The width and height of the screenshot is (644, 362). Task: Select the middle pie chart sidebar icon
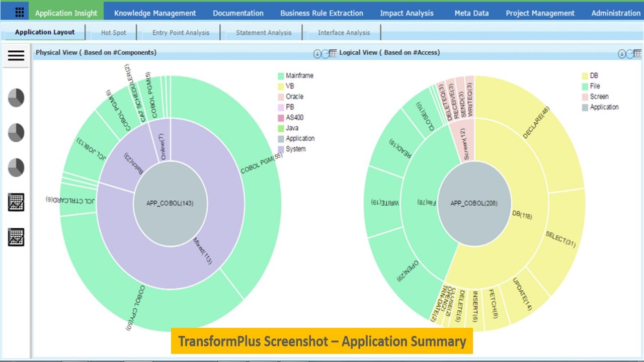click(16, 132)
